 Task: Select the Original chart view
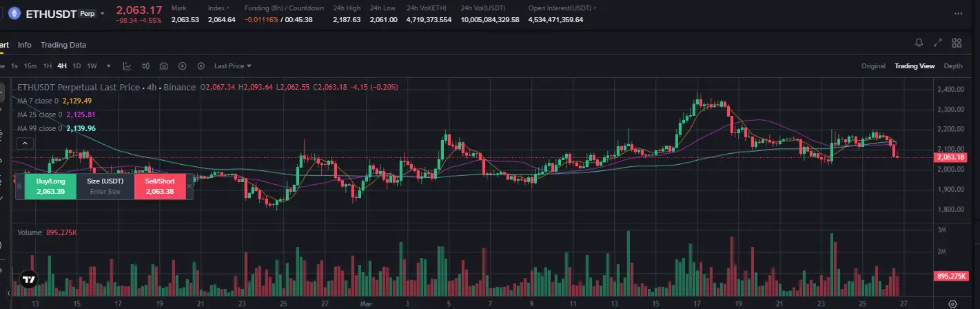click(873, 66)
